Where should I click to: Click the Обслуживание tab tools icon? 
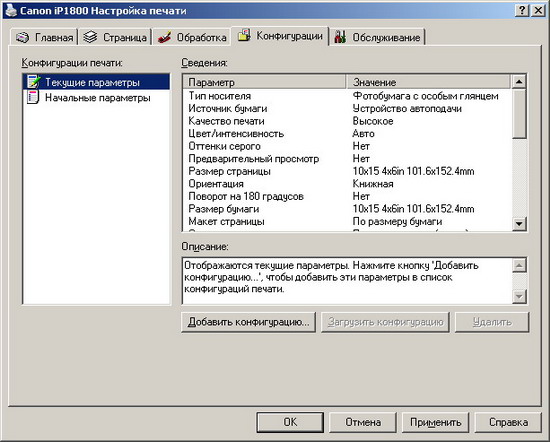(x=340, y=37)
